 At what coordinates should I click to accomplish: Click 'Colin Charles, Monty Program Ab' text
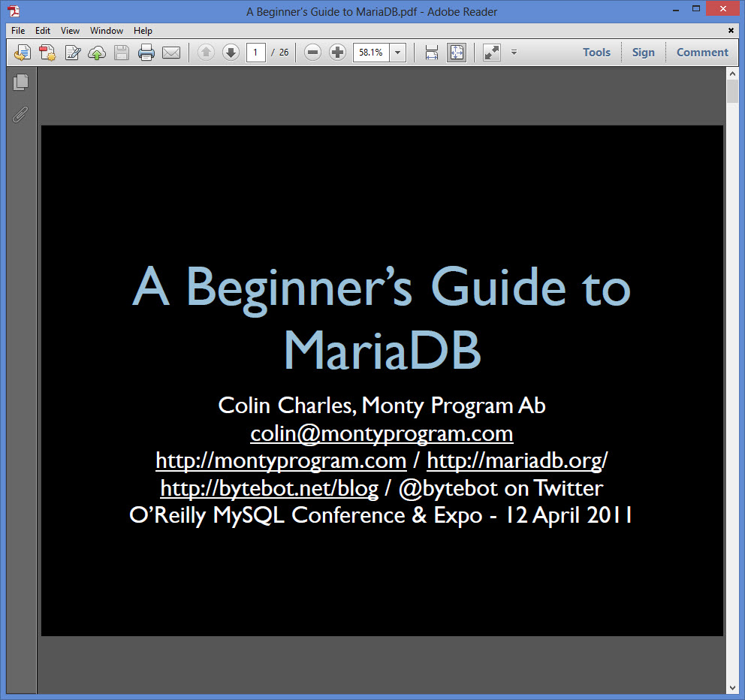(382, 406)
